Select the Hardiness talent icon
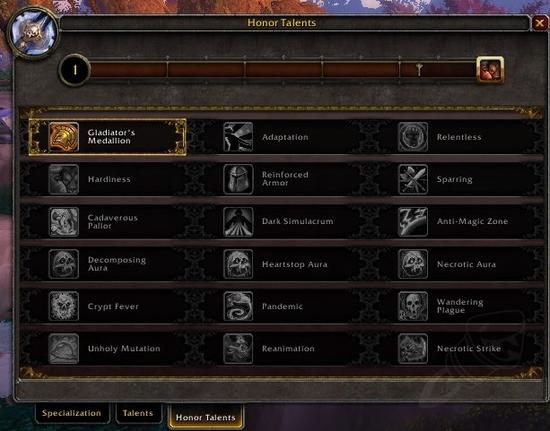The height and width of the screenshot is (431, 550). tap(63, 179)
